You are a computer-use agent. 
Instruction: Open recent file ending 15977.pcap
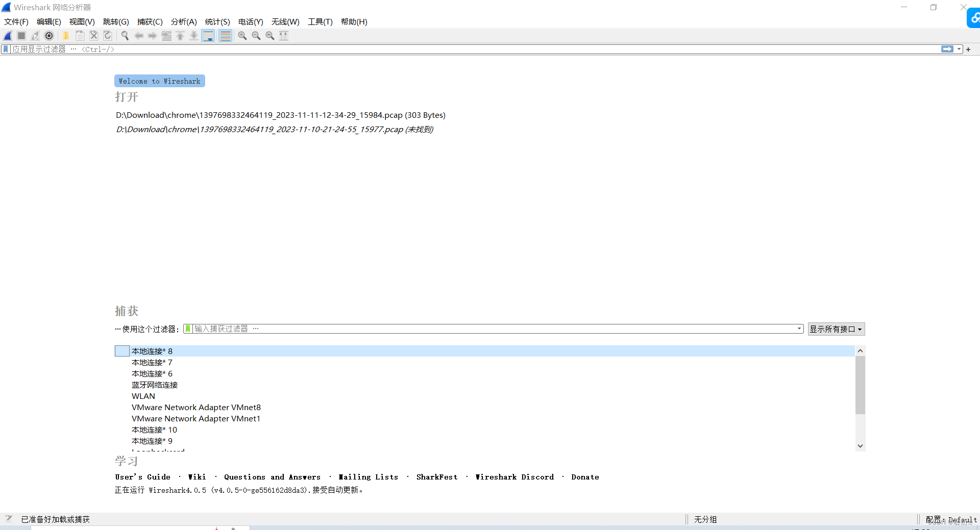pos(275,130)
